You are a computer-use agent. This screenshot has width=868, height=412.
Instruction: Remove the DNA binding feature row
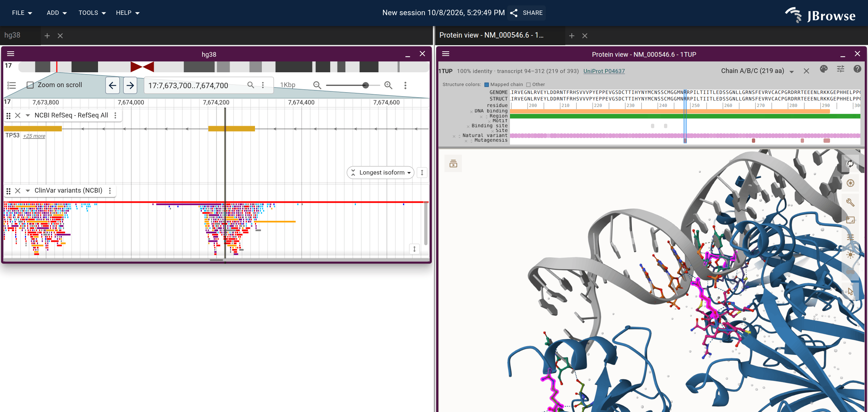[471, 112]
